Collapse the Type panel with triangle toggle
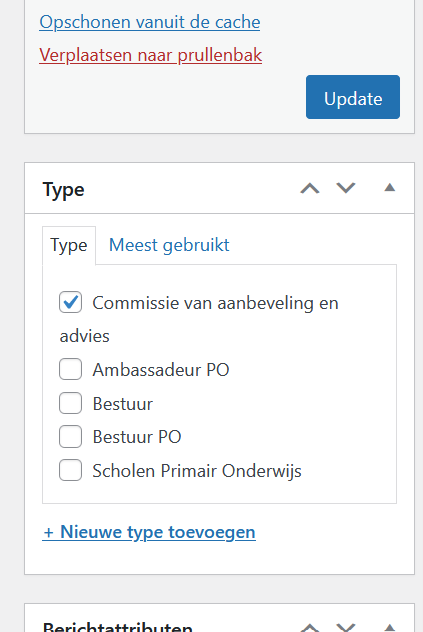423x632 pixels. point(390,188)
